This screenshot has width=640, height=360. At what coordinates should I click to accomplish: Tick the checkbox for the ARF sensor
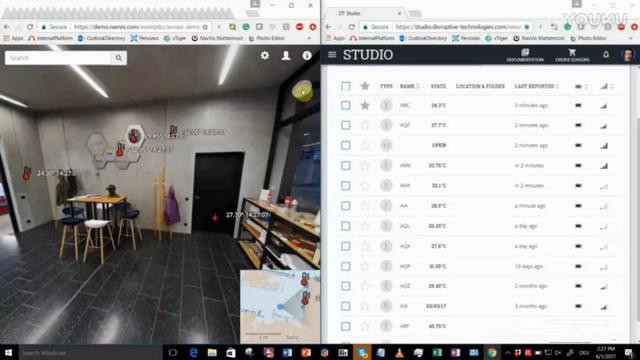pyautogui.click(x=346, y=326)
